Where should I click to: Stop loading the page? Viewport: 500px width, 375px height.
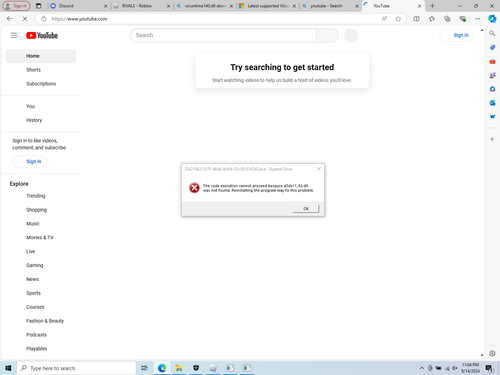[x=25, y=19]
